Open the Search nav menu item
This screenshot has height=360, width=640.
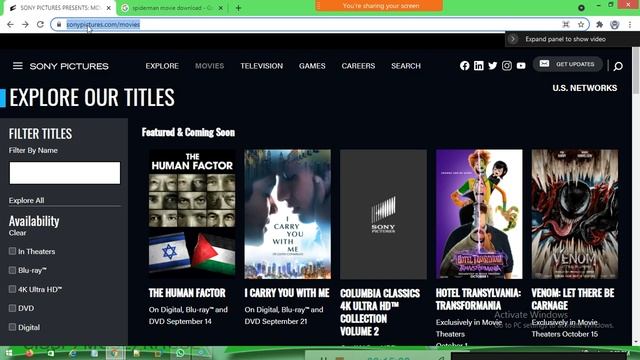coord(406,66)
